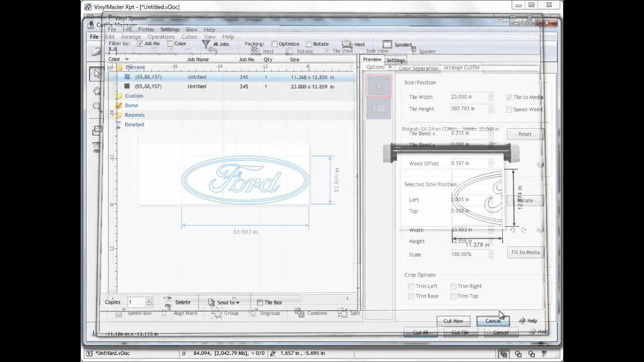Switch to the Arrange Cutfile tab
The image size is (644, 362).
click(x=461, y=67)
